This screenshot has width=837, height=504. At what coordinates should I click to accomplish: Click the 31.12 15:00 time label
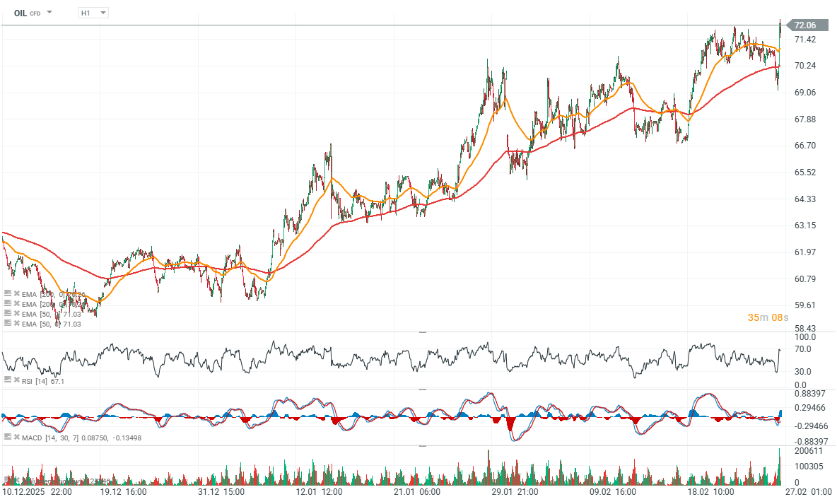(x=221, y=492)
